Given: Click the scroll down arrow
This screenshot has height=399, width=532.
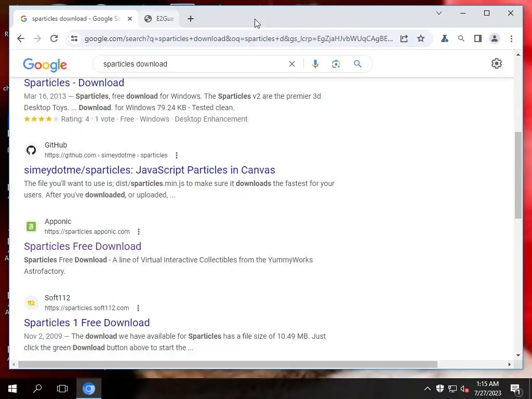Looking at the screenshot, I should click(518, 355).
